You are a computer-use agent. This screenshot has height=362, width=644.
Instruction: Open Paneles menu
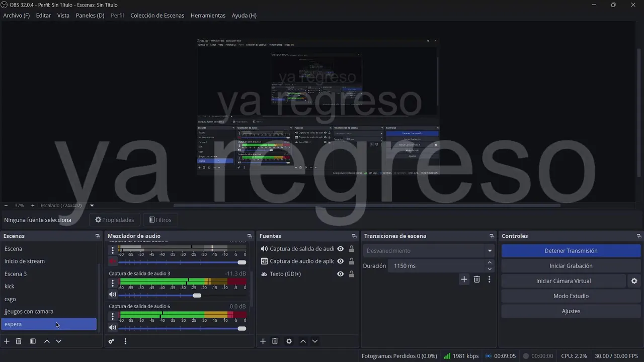pyautogui.click(x=90, y=16)
